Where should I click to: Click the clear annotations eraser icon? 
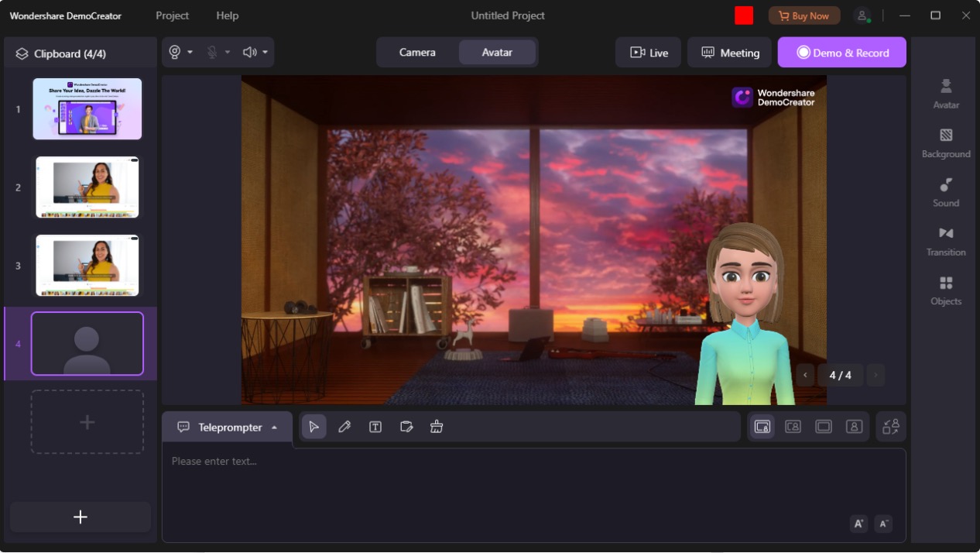click(x=437, y=427)
